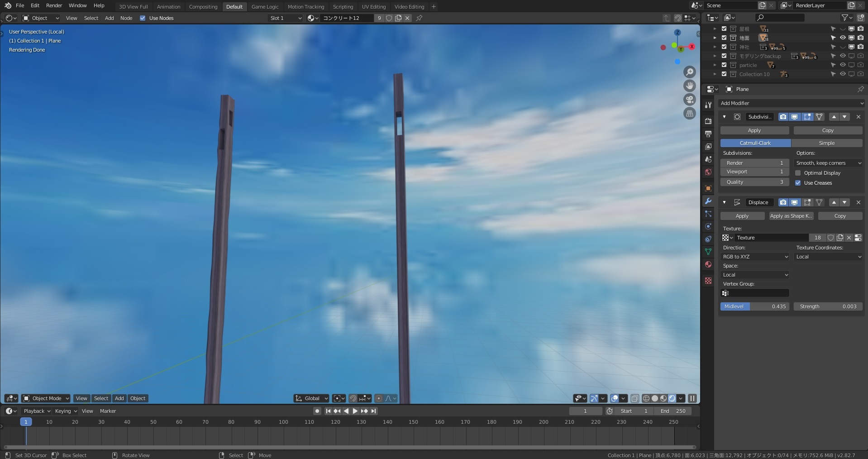Click the Render properties camera icon
The image size is (868, 459).
[x=708, y=121]
